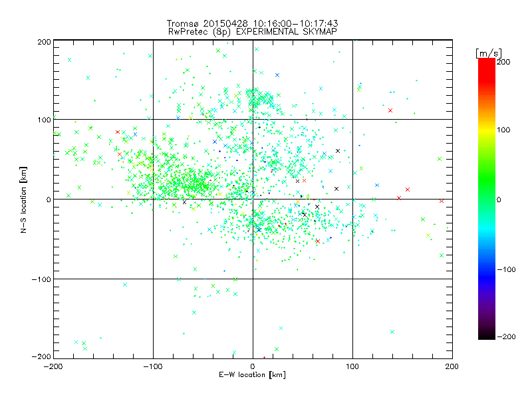The width and height of the screenshot is (532, 399).
Task: Click the black bottom of the velocity colorbar
Action: [x=487, y=335]
